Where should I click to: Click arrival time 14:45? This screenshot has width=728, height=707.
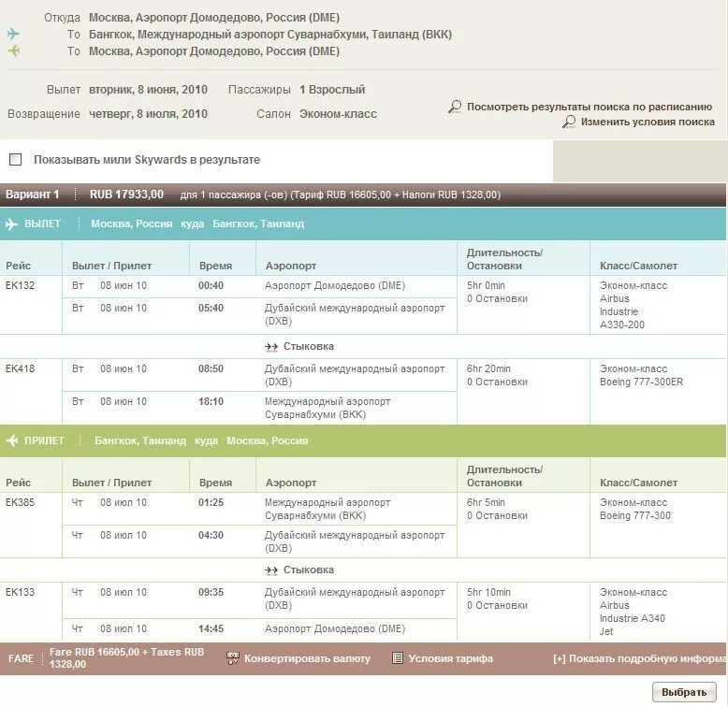(x=211, y=629)
